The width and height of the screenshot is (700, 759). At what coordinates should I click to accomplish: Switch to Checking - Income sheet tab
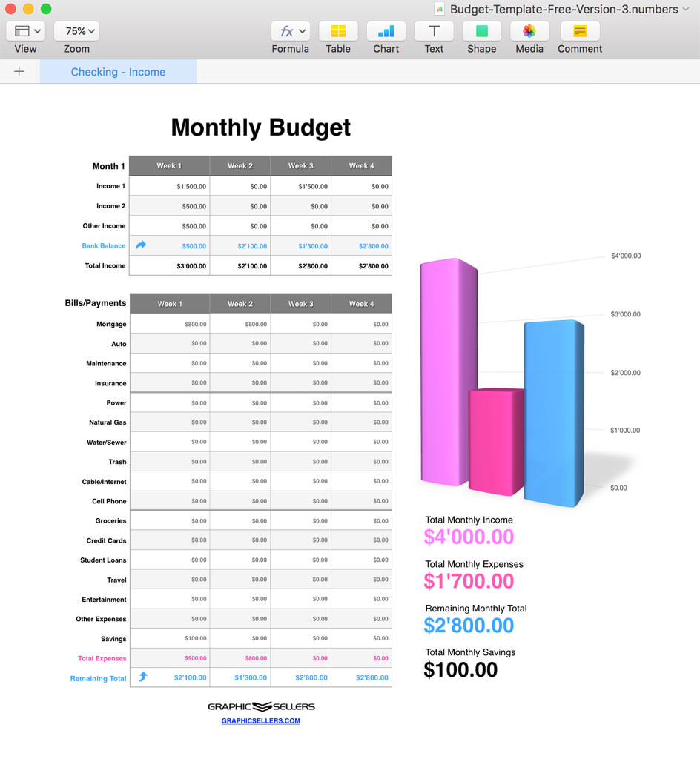click(118, 72)
